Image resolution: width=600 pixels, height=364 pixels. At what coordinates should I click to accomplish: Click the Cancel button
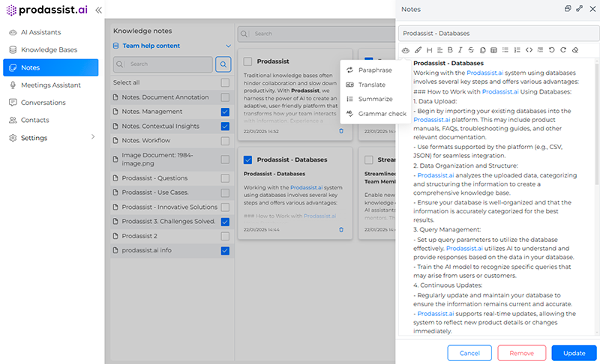pyautogui.click(x=469, y=353)
